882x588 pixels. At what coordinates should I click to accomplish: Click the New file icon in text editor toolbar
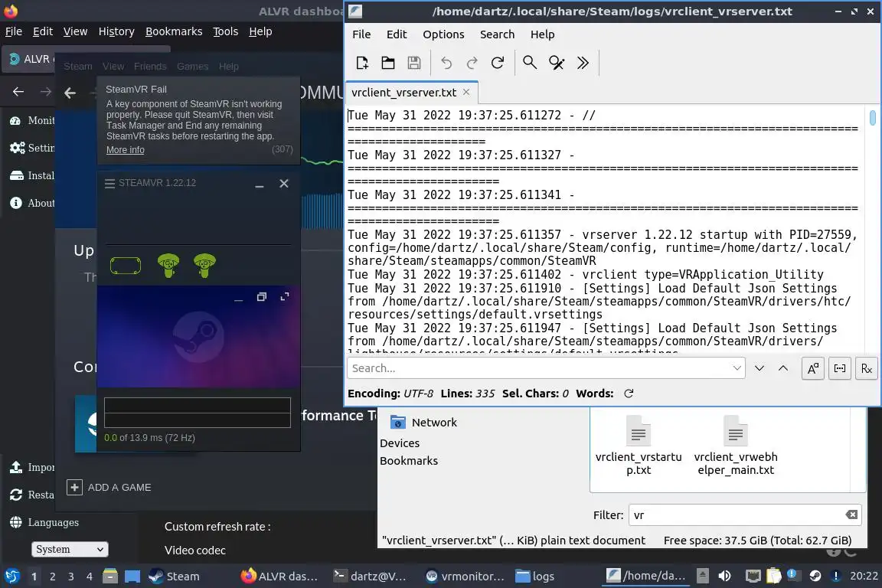click(361, 63)
